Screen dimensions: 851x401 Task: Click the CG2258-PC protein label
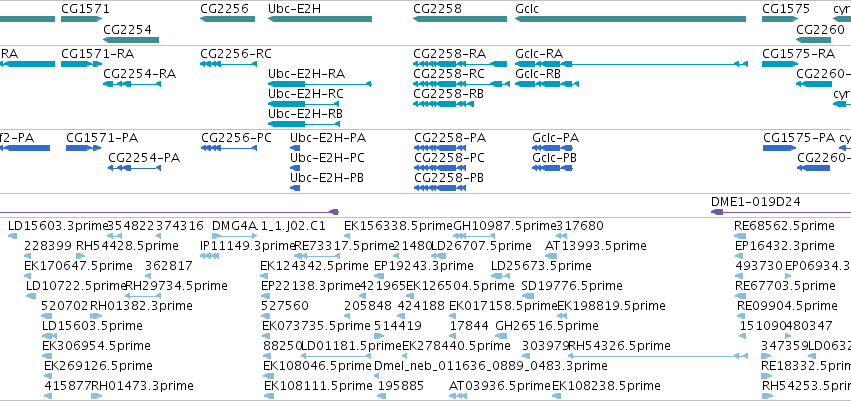[449, 158]
